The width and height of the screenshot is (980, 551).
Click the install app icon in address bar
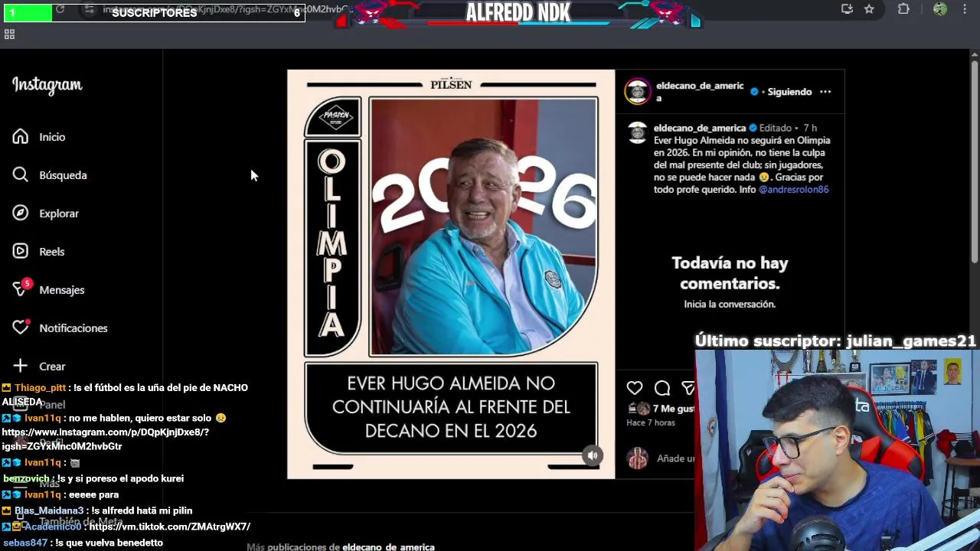pyautogui.click(x=847, y=9)
